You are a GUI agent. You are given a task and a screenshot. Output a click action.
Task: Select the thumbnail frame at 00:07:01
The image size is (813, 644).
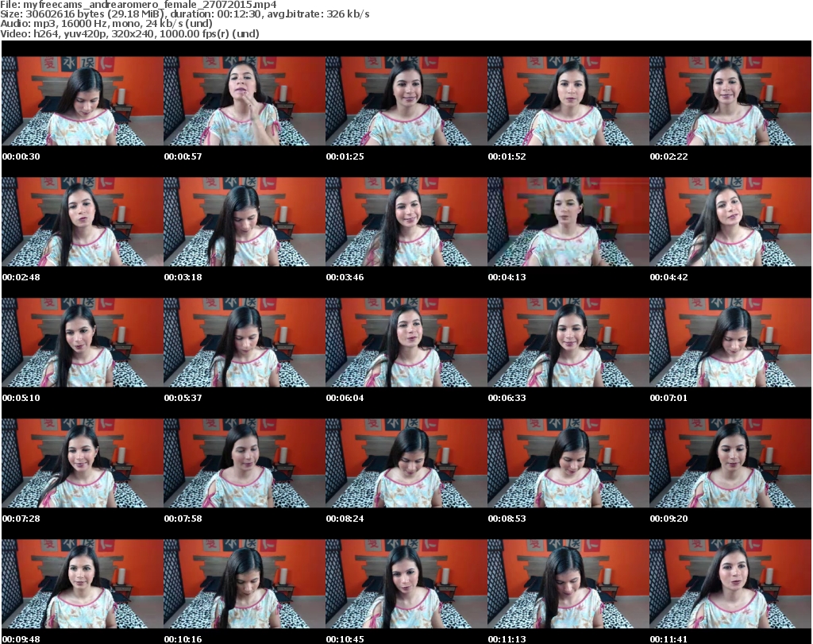click(730, 343)
